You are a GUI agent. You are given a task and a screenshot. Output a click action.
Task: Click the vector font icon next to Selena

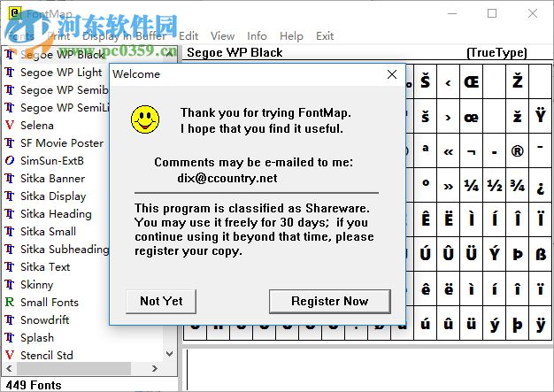pyautogui.click(x=10, y=126)
